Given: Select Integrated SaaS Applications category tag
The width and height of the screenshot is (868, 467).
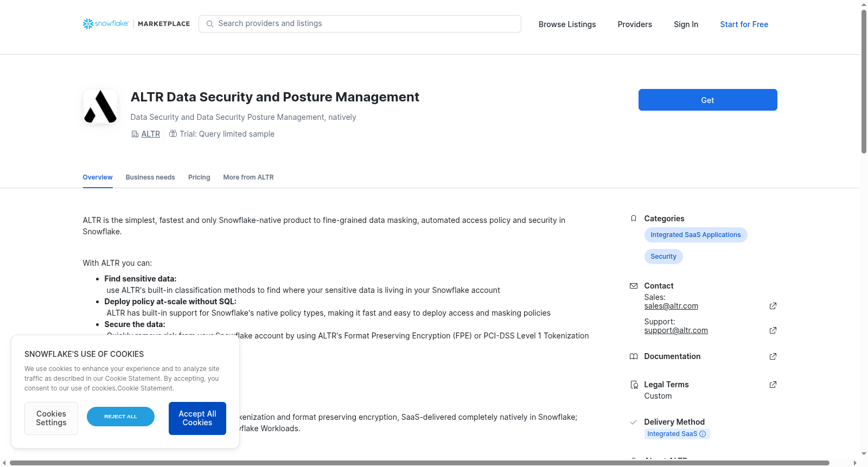Looking at the screenshot, I should pos(695,235).
